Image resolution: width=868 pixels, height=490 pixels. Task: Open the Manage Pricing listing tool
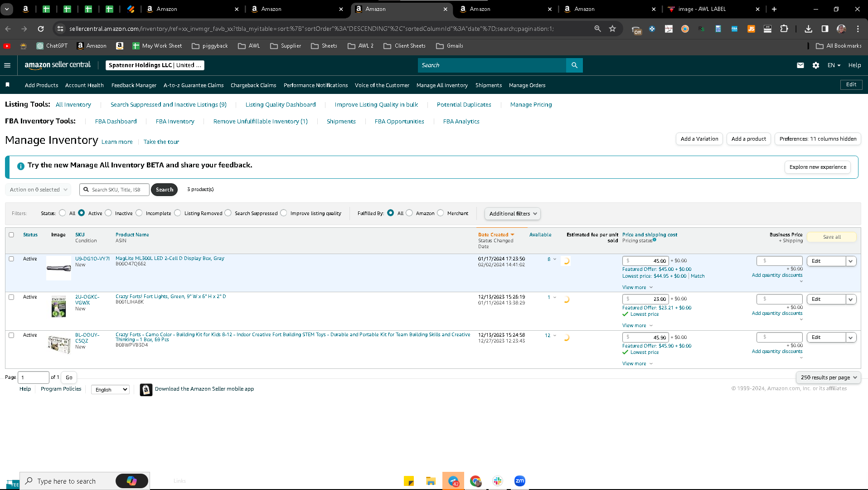pos(531,105)
